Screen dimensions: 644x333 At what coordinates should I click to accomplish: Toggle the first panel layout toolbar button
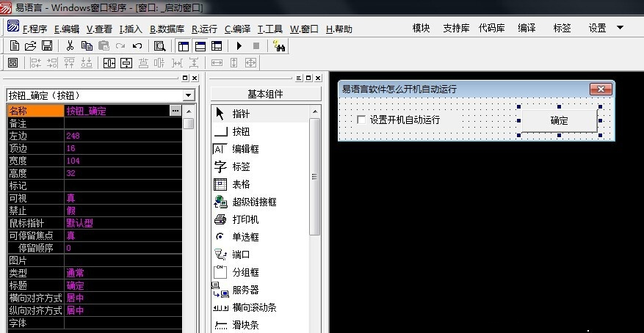pyautogui.click(x=184, y=46)
